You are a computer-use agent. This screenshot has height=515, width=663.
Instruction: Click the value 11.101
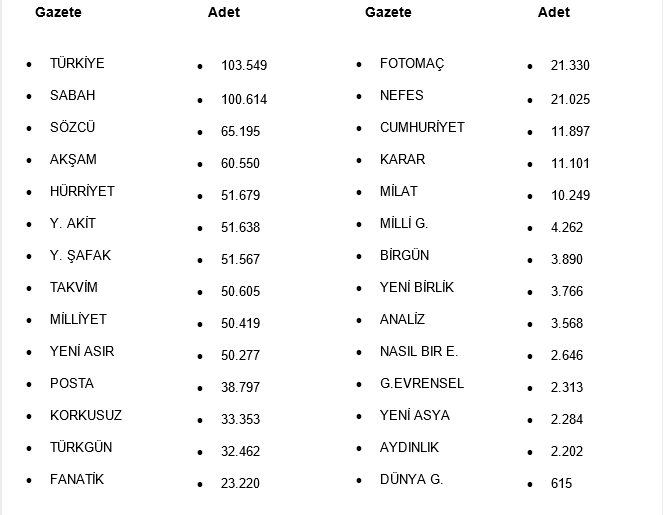click(x=570, y=163)
